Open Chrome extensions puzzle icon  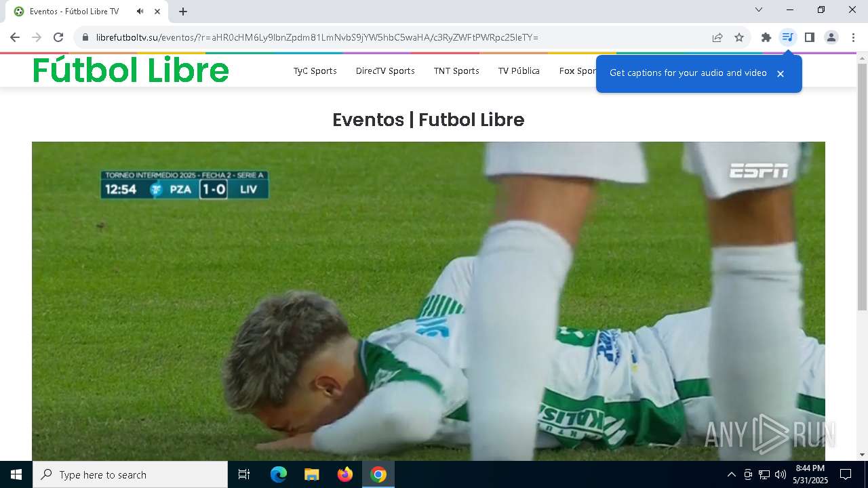[766, 37]
